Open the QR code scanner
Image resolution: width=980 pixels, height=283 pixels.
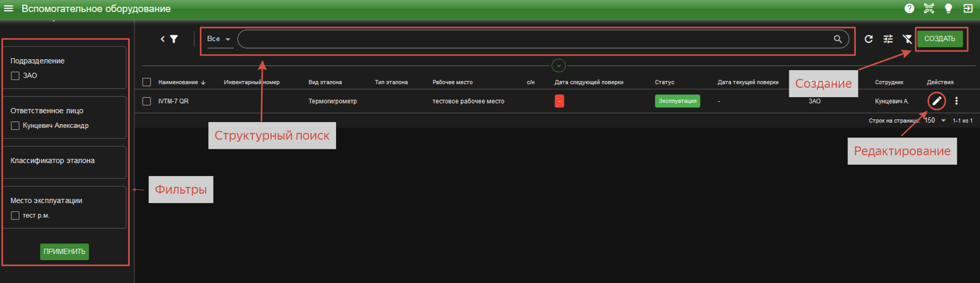pos(929,8)
